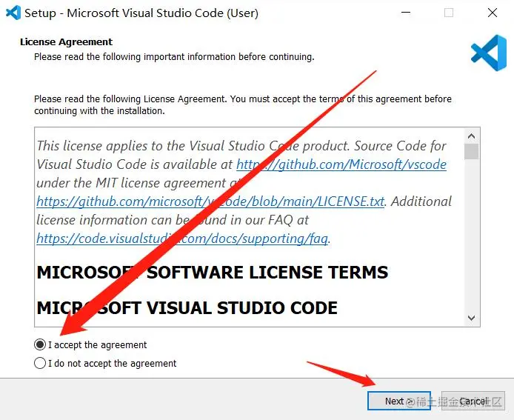Click the "License Agreement" page title
This screenshot has height=420, width=514.
pos(66,42)
